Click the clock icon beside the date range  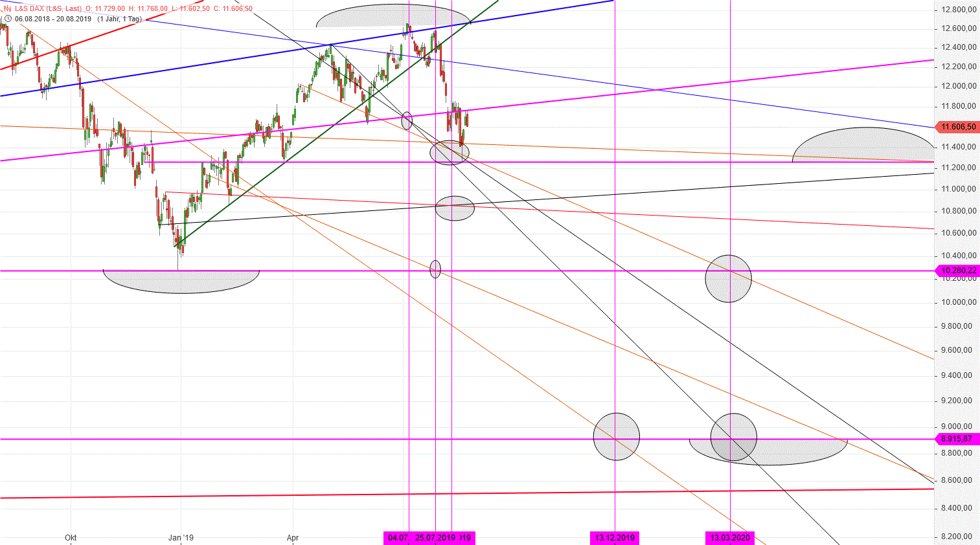[7, 19]
